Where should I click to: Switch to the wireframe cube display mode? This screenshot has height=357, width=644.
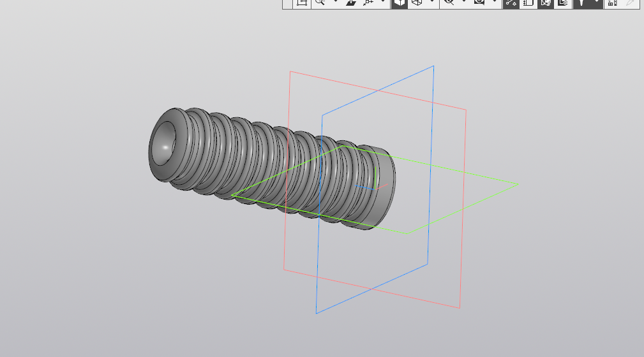pyautogui.click(x=417, y=3)
